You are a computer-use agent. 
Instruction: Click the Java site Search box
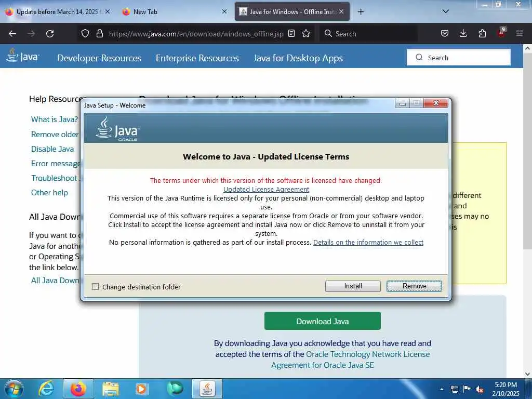(459, 57)
